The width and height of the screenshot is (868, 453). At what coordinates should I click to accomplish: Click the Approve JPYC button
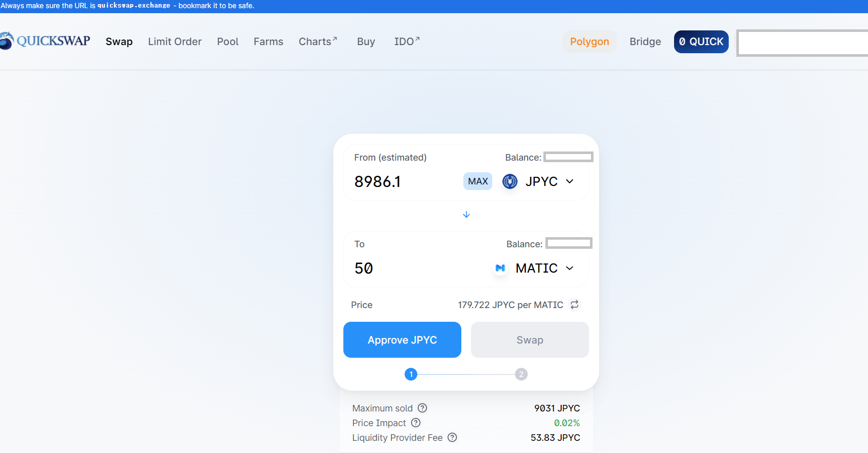coord(402,340)
